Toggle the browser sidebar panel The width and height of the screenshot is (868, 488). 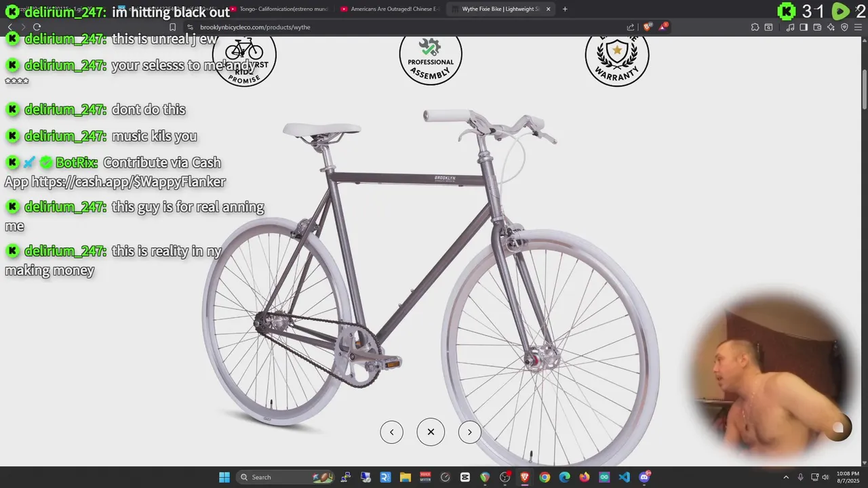point(804,27)
